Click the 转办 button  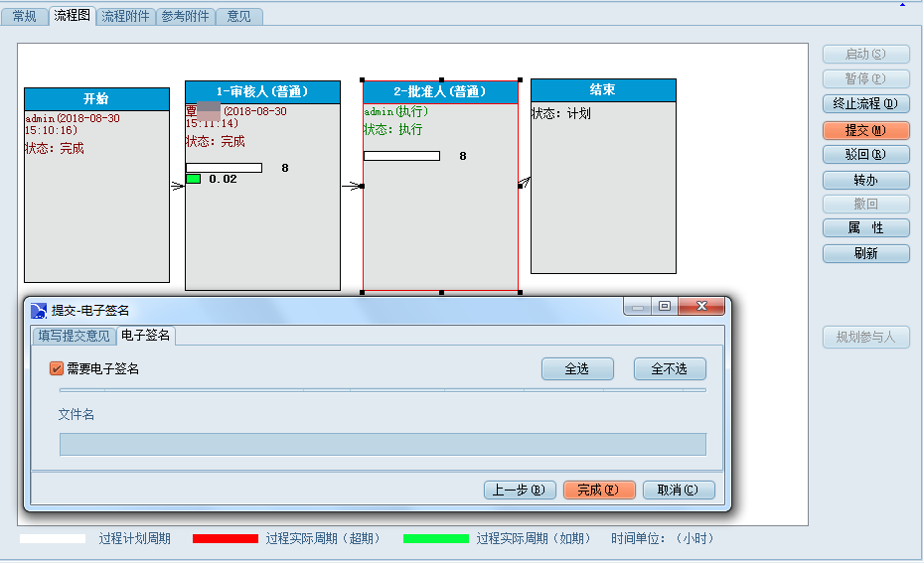click(865, 180)
